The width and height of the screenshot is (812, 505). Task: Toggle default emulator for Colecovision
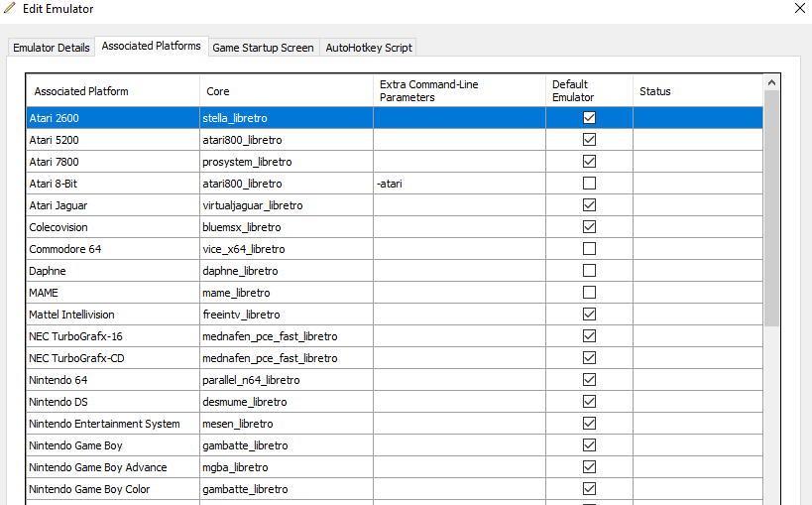click(x=589, y=226)
